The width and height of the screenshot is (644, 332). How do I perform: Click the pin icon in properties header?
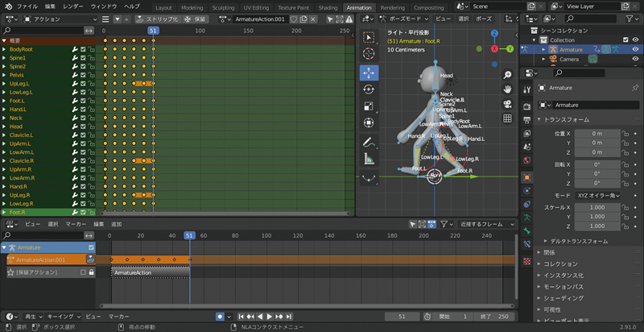(x=635, y=88)
